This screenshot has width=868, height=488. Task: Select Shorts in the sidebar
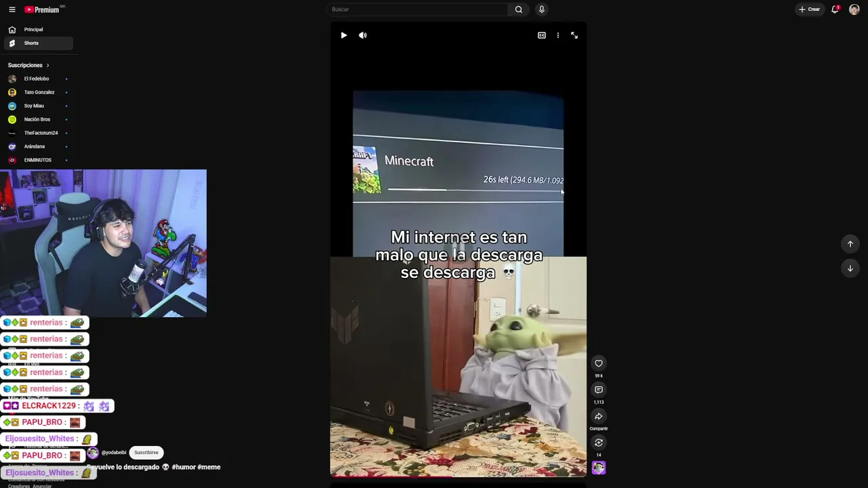point(38,43)
